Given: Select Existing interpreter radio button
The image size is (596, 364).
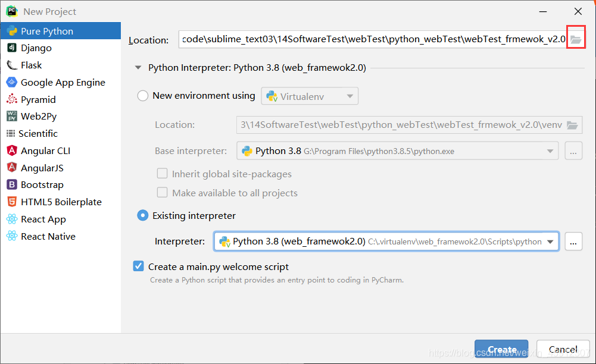Looking at the screenshot, I should point(142,215).
